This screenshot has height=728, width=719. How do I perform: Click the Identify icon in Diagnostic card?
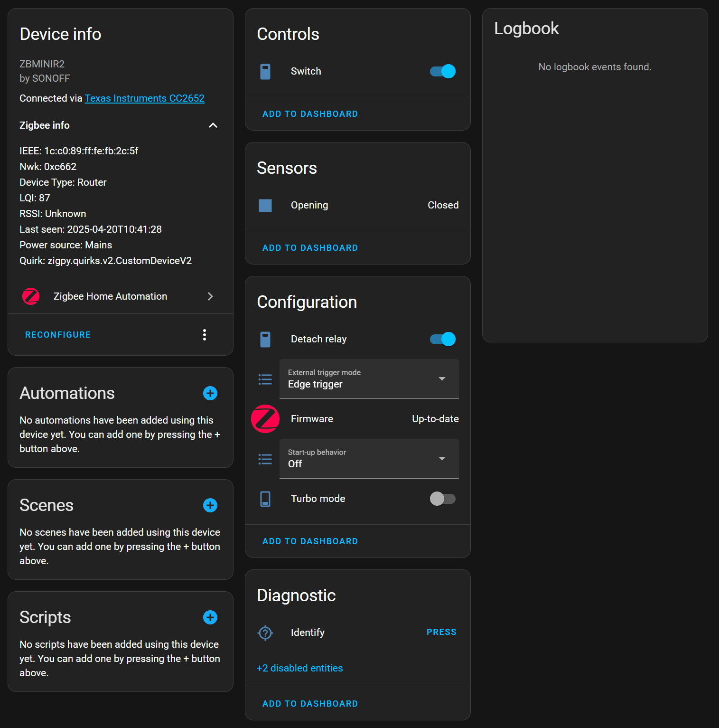coord(265,633)
